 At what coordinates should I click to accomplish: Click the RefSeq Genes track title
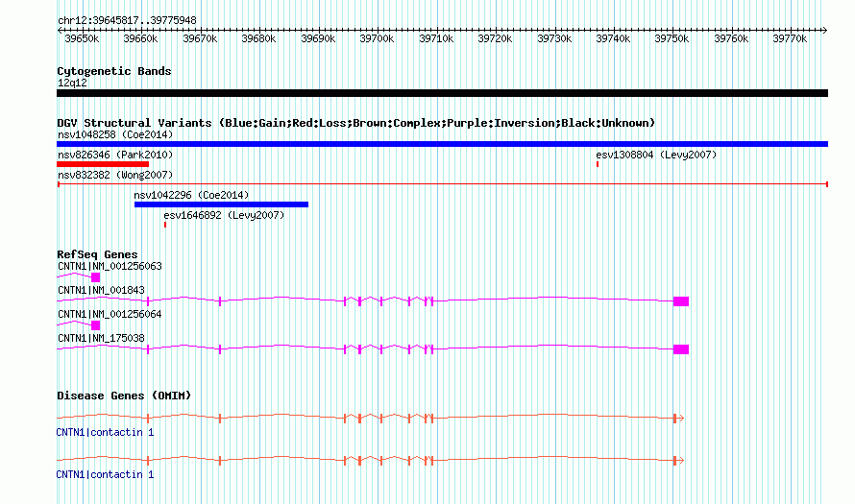tap(97, 254)
